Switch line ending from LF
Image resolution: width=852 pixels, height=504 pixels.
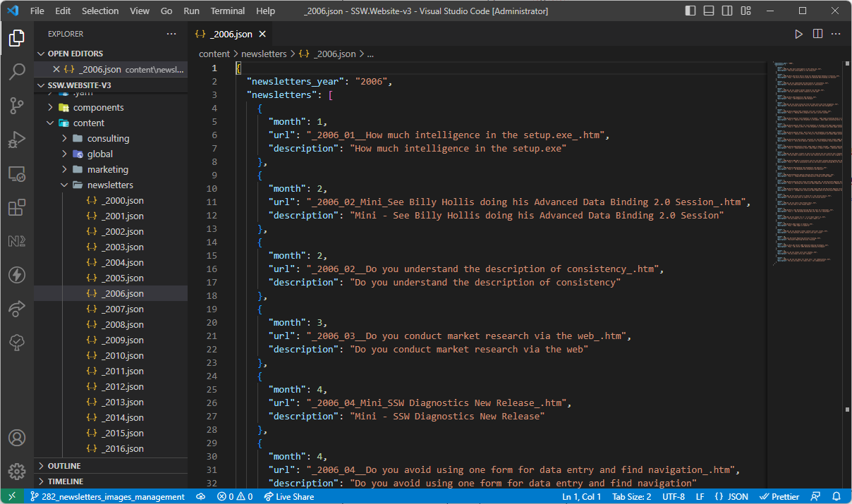tap(700, 496)
